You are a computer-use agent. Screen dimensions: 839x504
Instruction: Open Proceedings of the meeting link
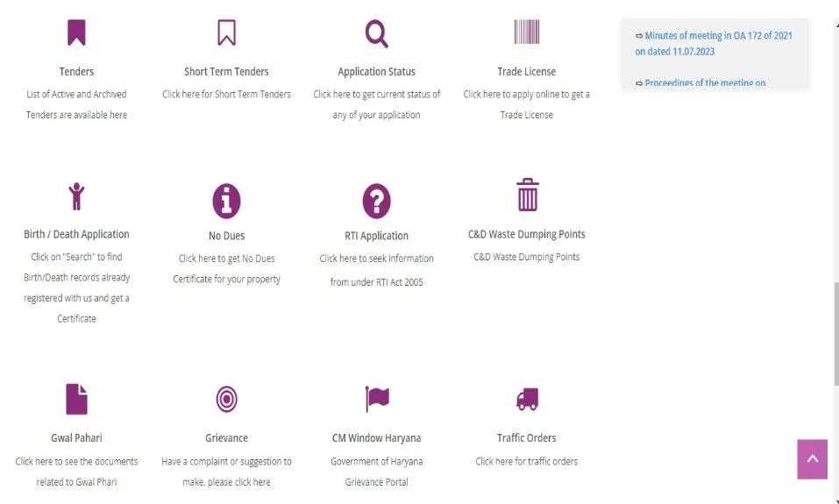point(705,83)
